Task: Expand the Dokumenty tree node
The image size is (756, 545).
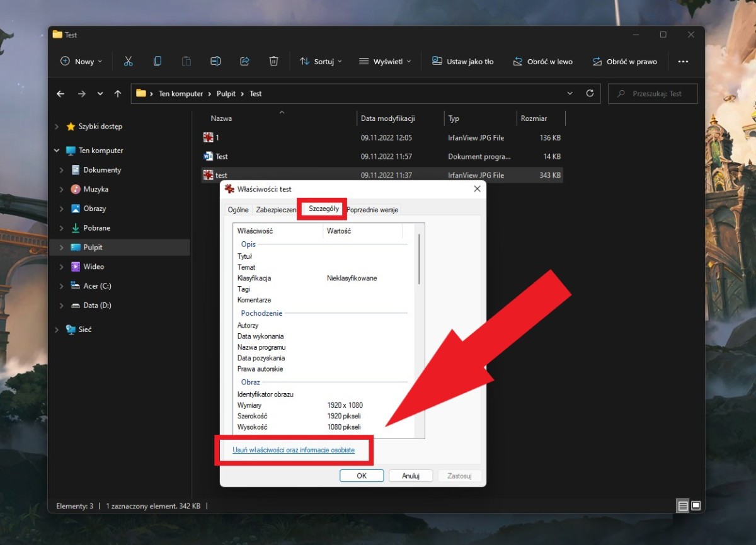Action: pos(62,170)
